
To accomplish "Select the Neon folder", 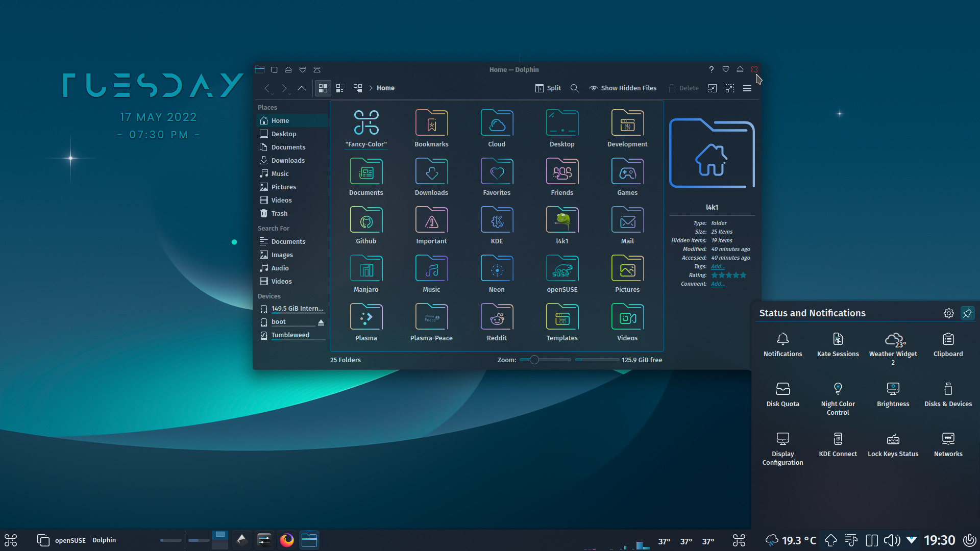I will tap(497, 273).
